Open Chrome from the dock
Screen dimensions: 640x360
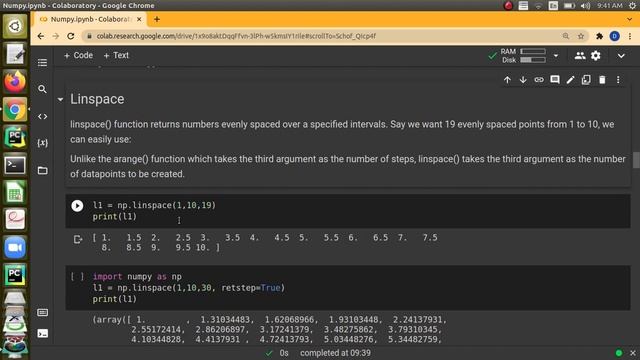click(15, 109)
